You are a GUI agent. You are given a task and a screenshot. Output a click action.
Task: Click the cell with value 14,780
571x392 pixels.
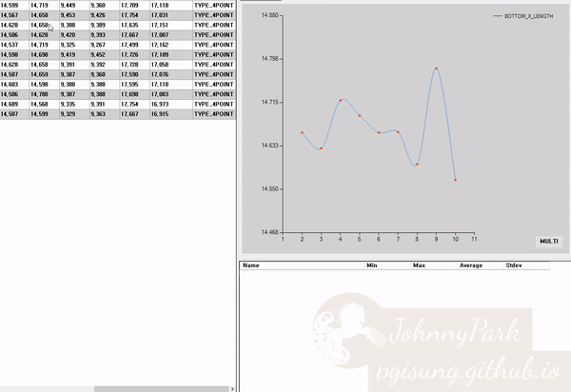click(44, 94)
